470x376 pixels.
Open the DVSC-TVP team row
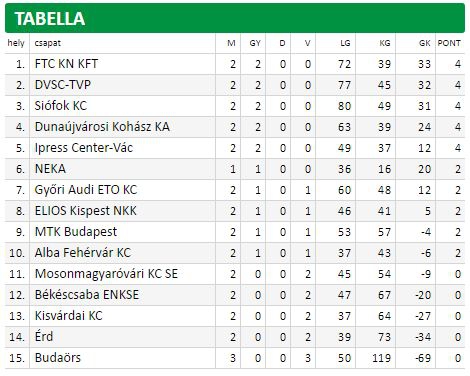(x=235, y=85)
